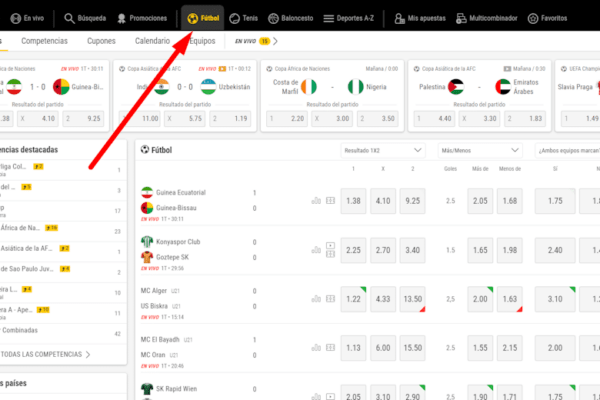This screenshot has width=600, height=400.
Task: Select odds 4.40 for Palestina card
Action: click(x=434, y=119)
